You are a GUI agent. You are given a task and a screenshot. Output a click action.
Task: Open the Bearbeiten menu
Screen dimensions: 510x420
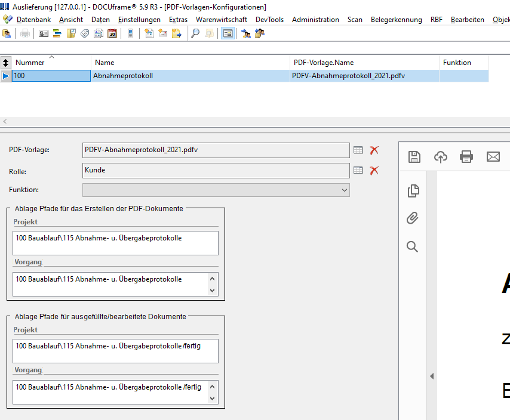[468, 20]
